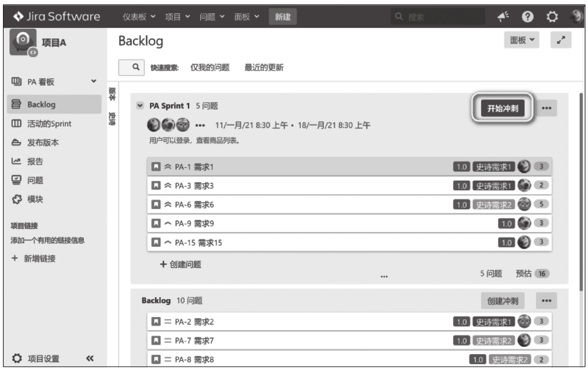Click 新增链接 in the sidebar
Viewport: 588px width, 370px height.
[33, 258]
